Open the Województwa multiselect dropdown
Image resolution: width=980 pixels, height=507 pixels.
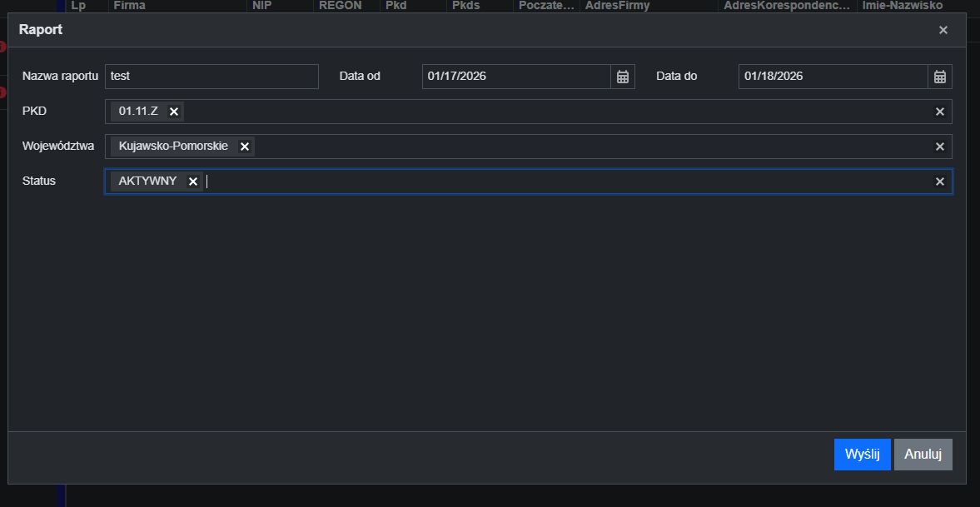coord(583,147)
